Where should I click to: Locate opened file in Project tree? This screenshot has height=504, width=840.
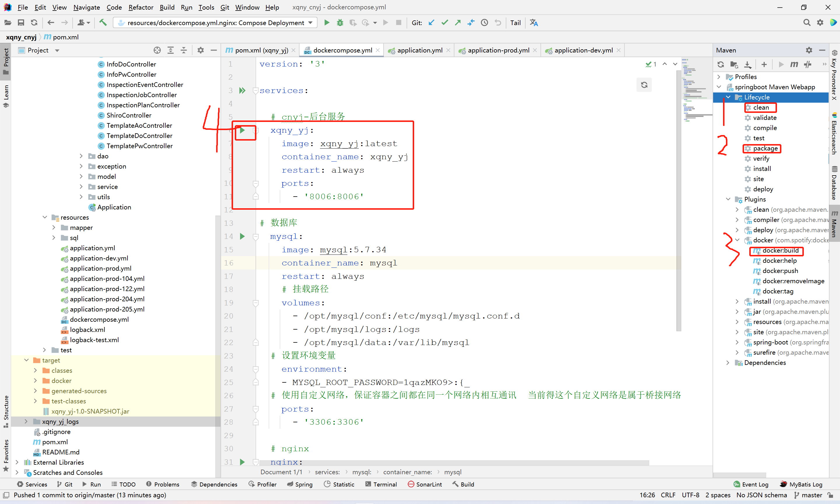tap(157, 50)
